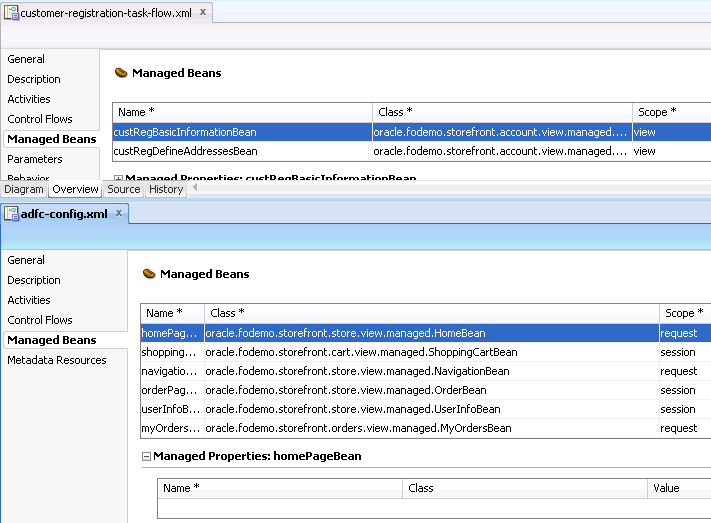Open Metadata Resources in the adfc-config sidebar

[x=57, y=360]
